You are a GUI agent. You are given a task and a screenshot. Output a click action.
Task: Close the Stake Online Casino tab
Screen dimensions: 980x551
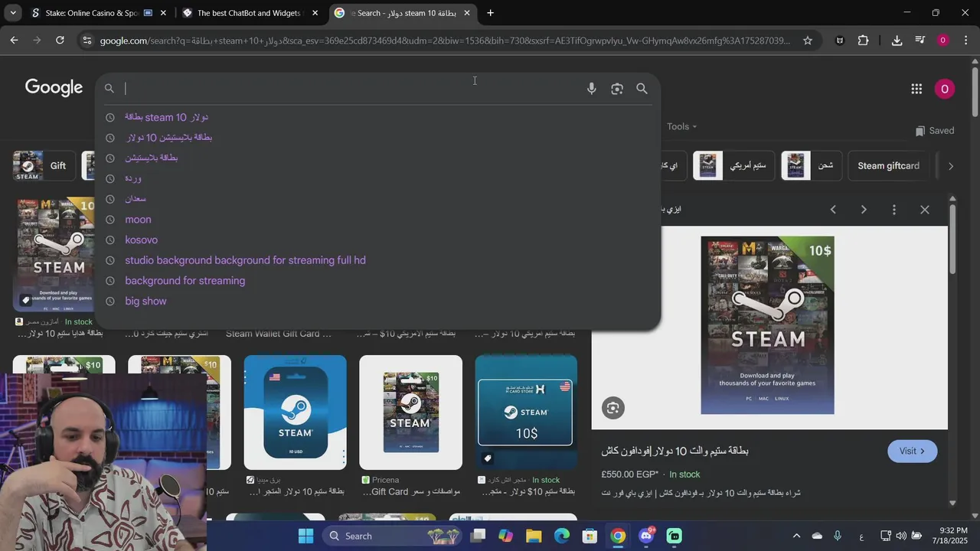coord(163,13)
